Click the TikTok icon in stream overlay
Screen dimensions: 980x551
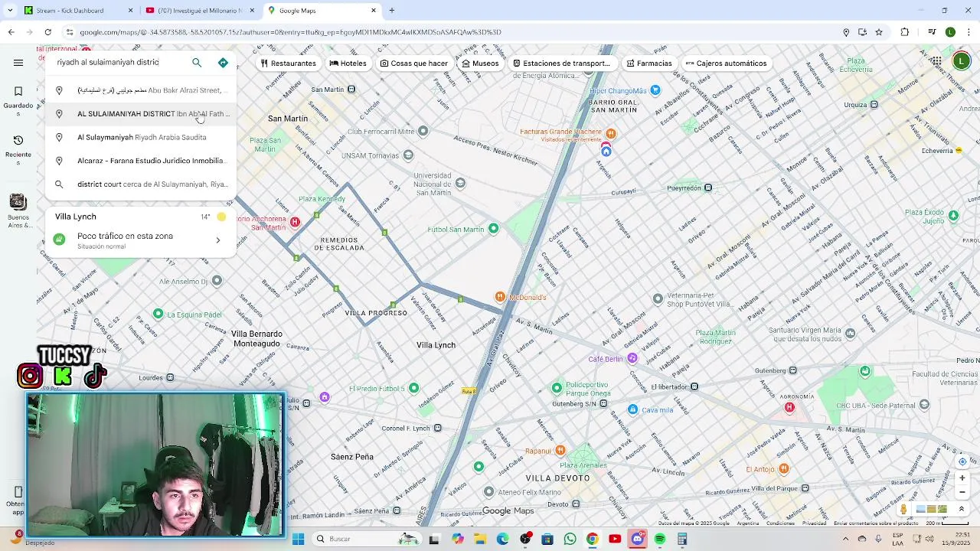95,376
